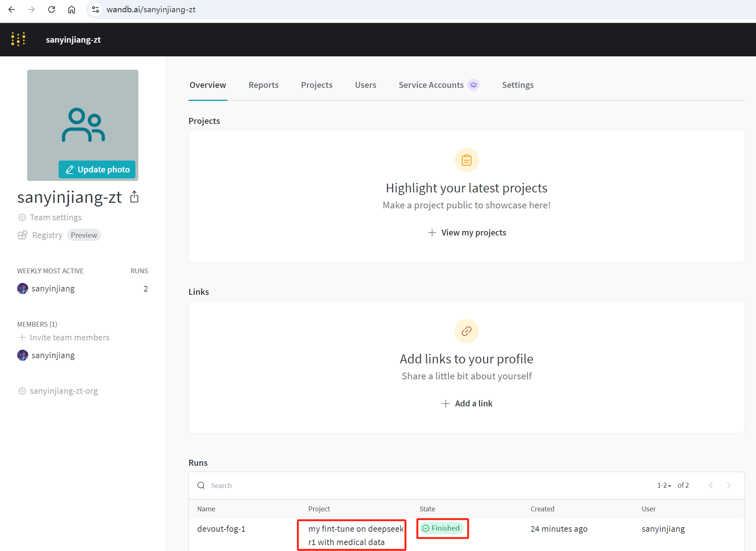The height and width of the screenshot is (551, 756).
Task: Click the browser home icon
Action: [x=72, y=10]
